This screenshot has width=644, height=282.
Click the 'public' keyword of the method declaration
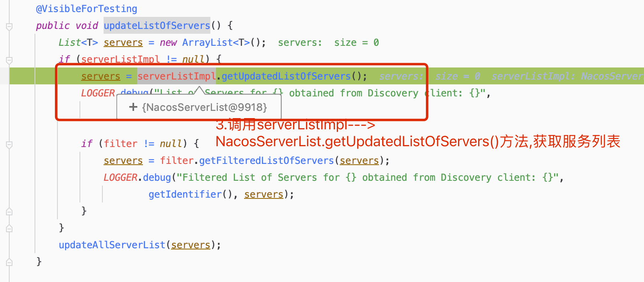coord(53,26)
